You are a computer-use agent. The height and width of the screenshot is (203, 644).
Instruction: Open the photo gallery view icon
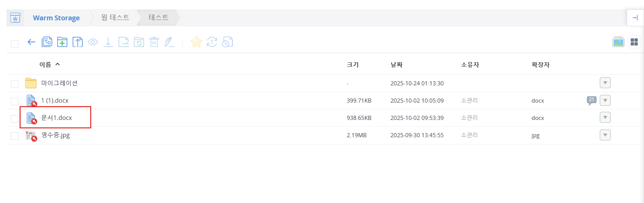pyautogui.click(x=618, y=42)
